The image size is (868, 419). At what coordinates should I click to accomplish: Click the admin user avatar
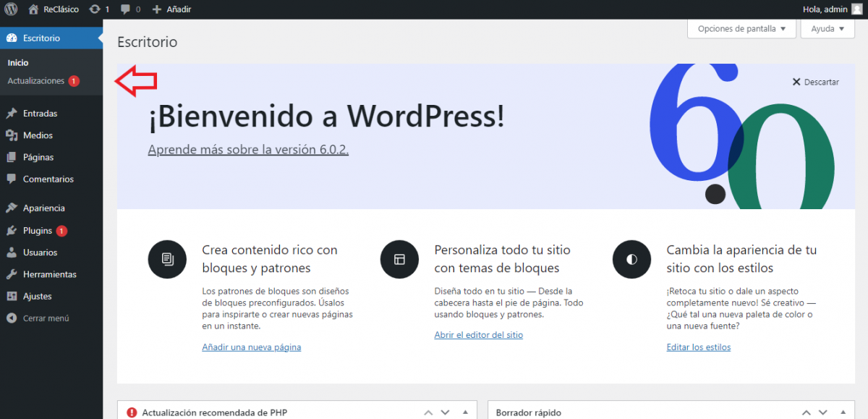856,9
